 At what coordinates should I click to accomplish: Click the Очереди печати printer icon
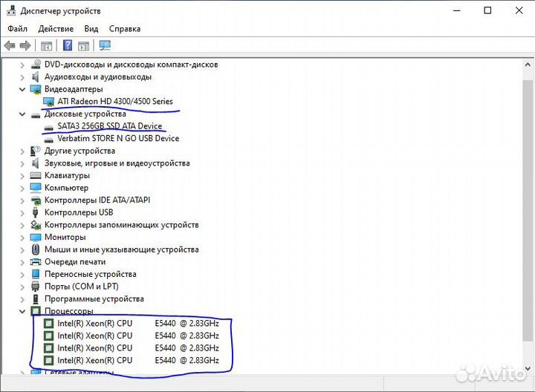36,262
